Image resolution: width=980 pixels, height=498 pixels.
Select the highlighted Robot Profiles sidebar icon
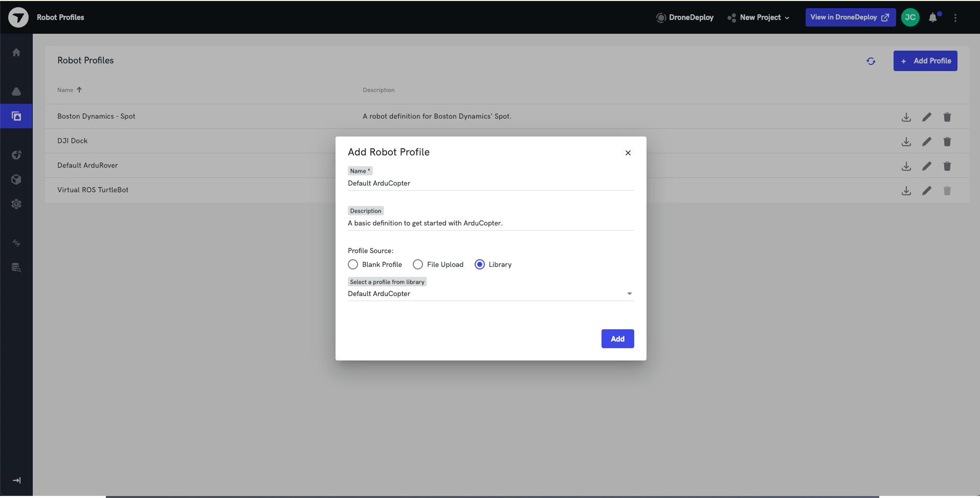pyautogui.click(x=16, y=116)
